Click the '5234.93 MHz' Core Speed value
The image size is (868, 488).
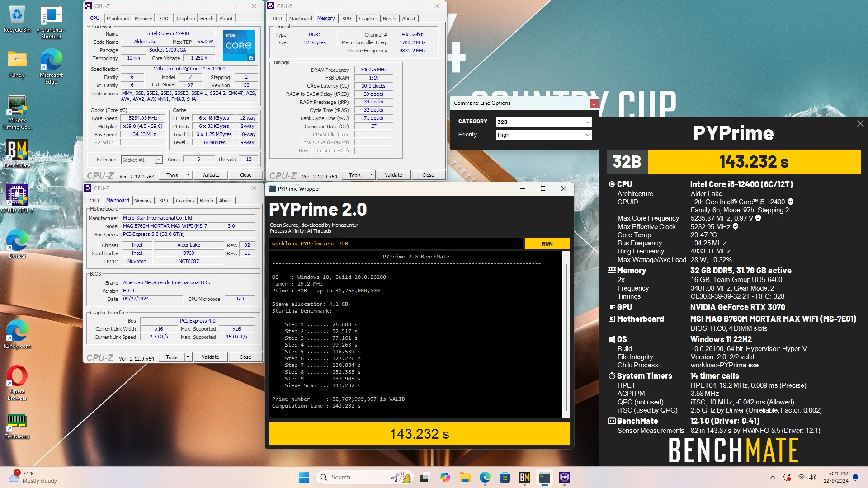click(x=143, y=118)
